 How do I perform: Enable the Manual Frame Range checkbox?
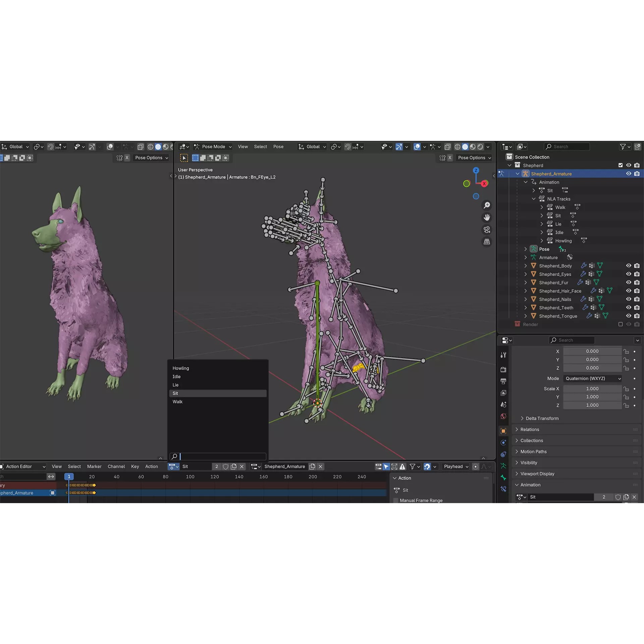click(x=396, y=500)
